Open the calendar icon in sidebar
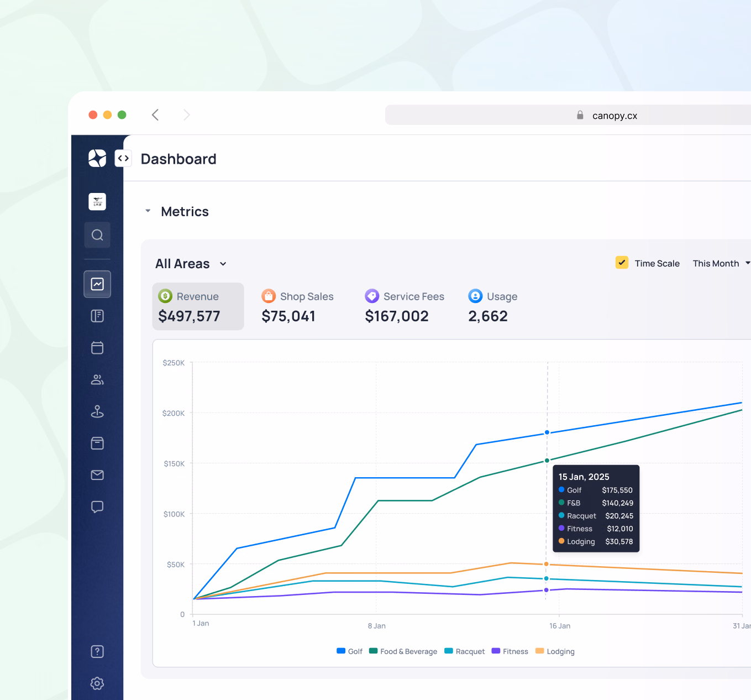Image resolution: width=751 pixels, height=700 pixels. click(97, 348)
